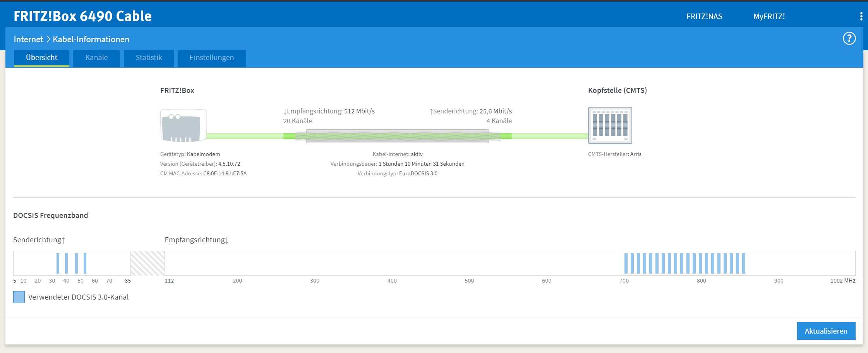Viewport: 868px width, 353px height.
Task: Click the Aktualisieren button
Action: click(x=826, y=331)
